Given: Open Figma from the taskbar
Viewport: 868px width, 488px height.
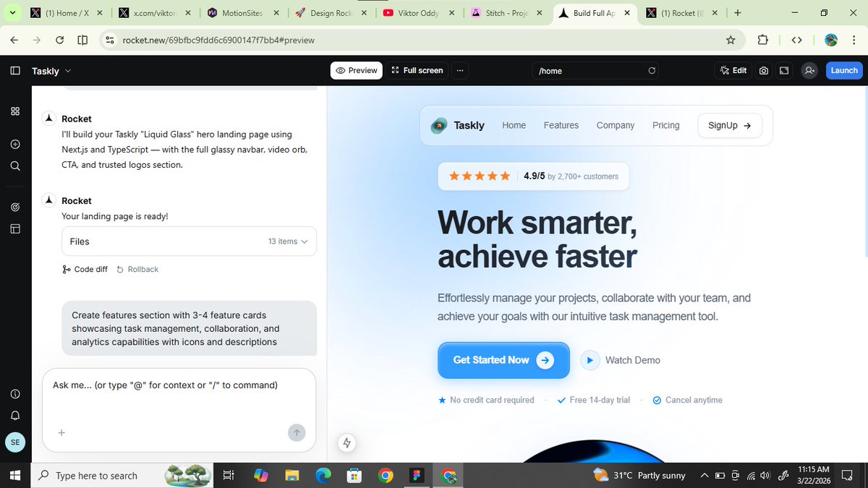Looking at the screenshot, I should click(x=417, y=476).
